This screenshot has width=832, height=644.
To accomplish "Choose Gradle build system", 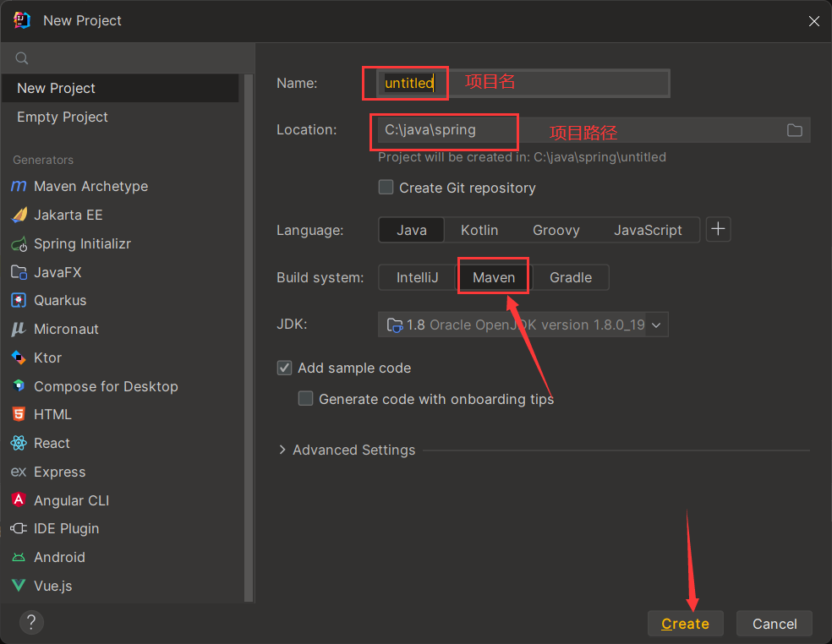I will point(571,277).
